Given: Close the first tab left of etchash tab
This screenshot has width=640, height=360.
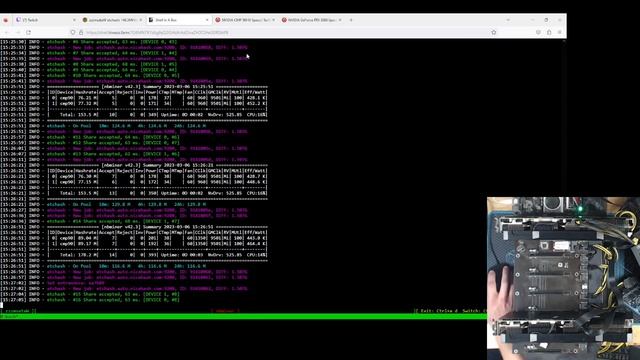Looking at the screenshot, I should pyautogui.click(x=74, y=20).
